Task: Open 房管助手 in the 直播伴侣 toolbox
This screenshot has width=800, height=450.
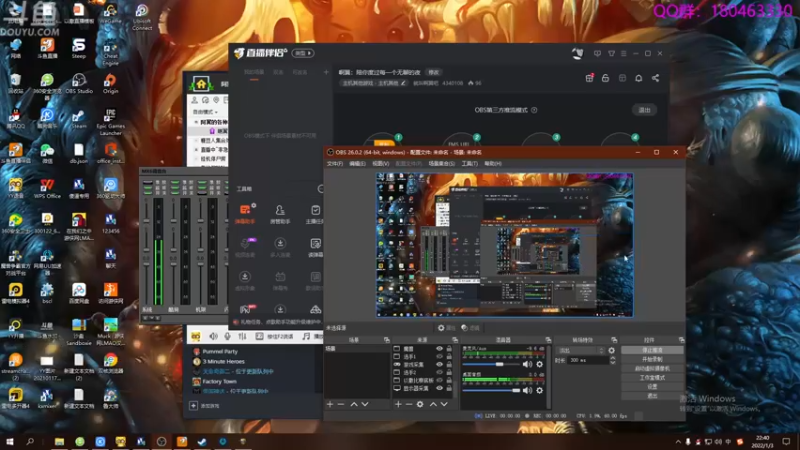Action: [x=280, y=213]
